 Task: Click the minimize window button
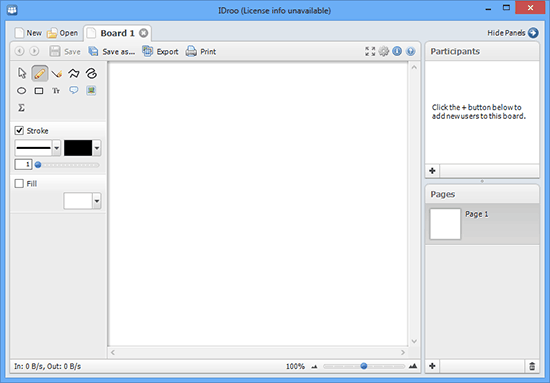[x=488, y=8]
